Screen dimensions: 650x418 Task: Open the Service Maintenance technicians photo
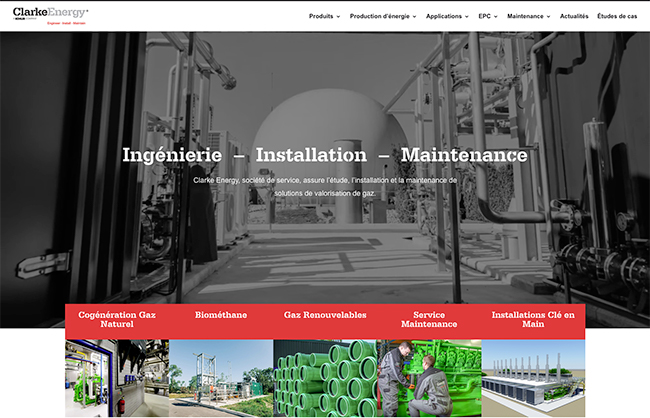(x=429, y=378)
